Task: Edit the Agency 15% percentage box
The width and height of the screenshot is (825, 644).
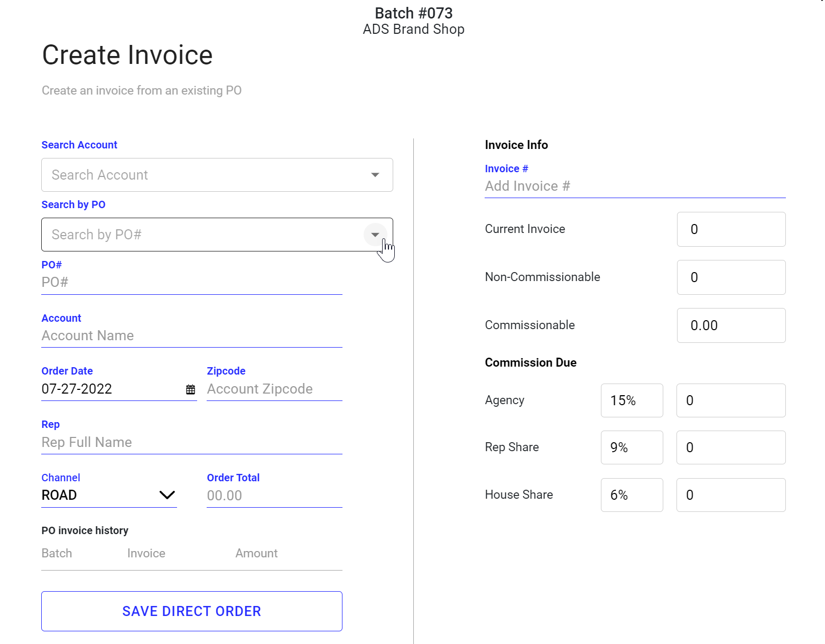Action: (x=632, y=400)
